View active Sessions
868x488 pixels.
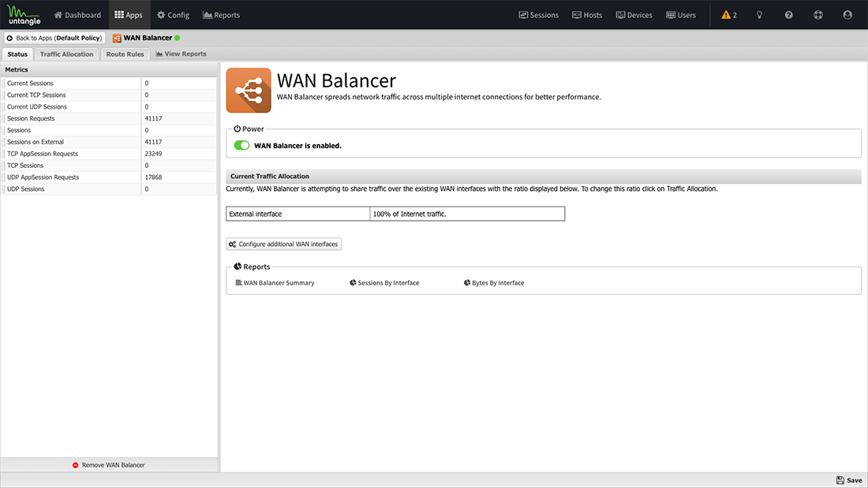click(539, 15)
